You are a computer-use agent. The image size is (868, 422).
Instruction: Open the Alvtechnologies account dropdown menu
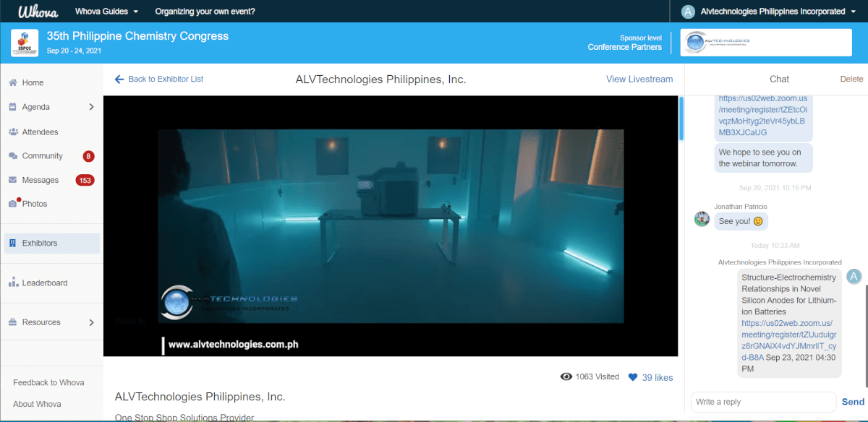click(x=778, y=12)
